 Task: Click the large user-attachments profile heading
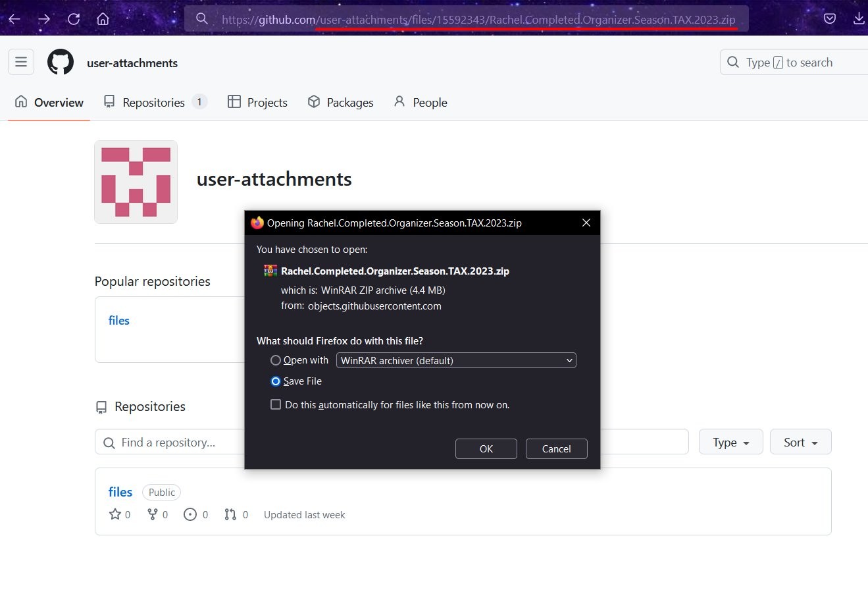[274, 179]
